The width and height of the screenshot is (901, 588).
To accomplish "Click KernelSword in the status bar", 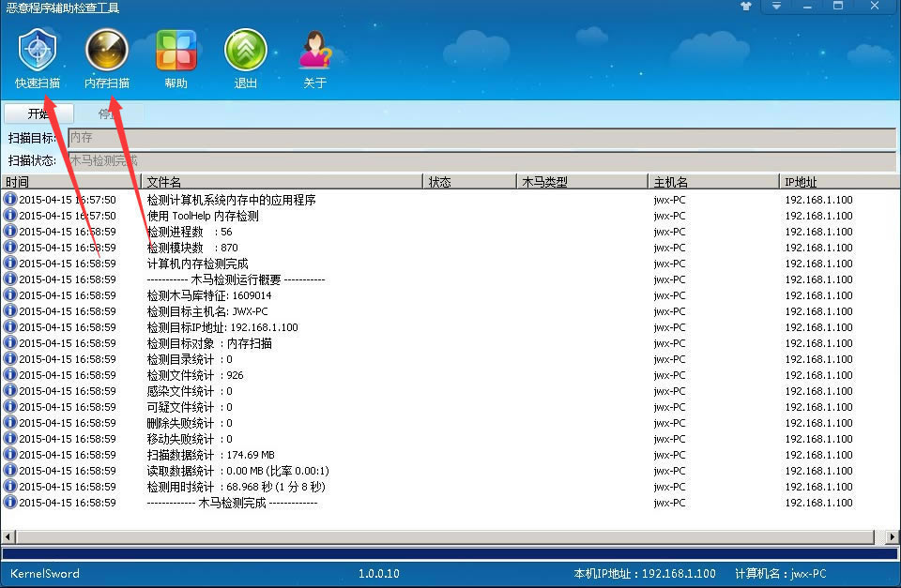I will pyautogui.click(x=45, y=574).
